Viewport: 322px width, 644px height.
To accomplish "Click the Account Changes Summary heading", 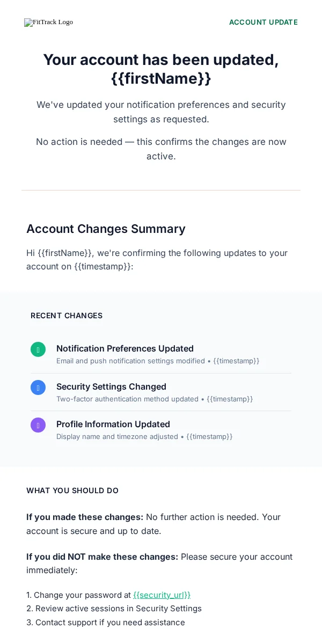I will 106,229.
